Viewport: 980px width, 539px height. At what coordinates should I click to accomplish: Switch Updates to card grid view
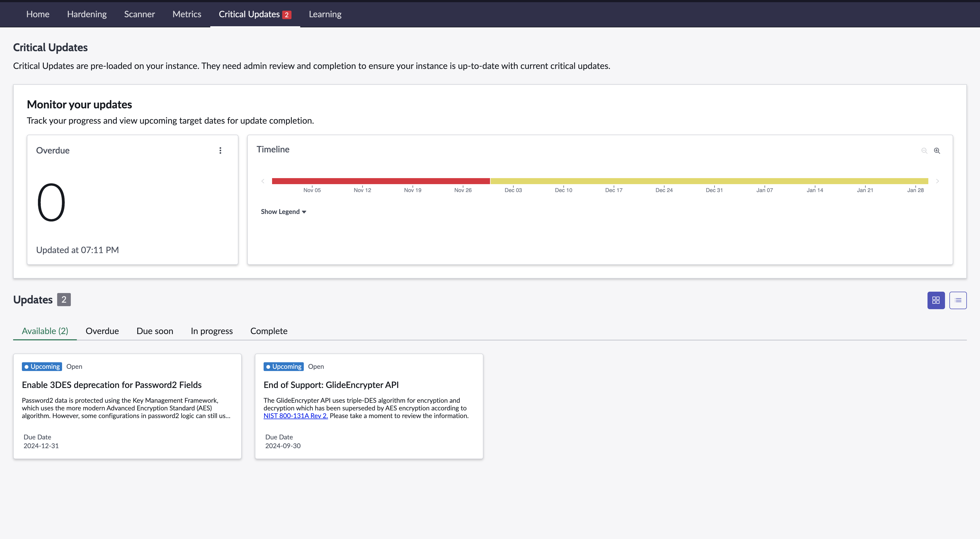coord(936,300)
